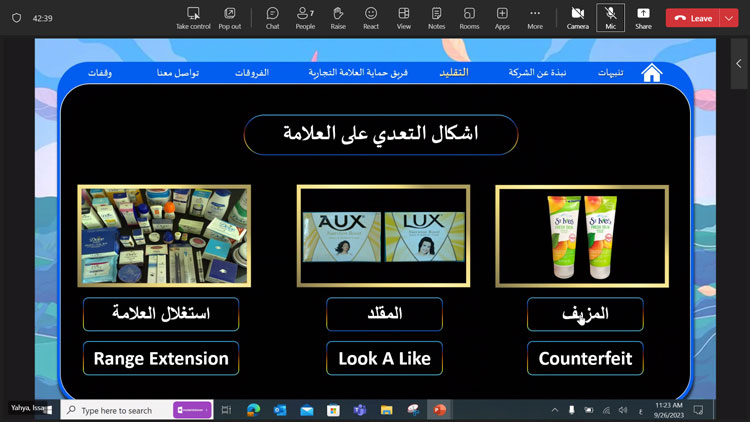Click the Leave meeting button
The height and width of the screenshot is (422, 750).
[694, 18]
